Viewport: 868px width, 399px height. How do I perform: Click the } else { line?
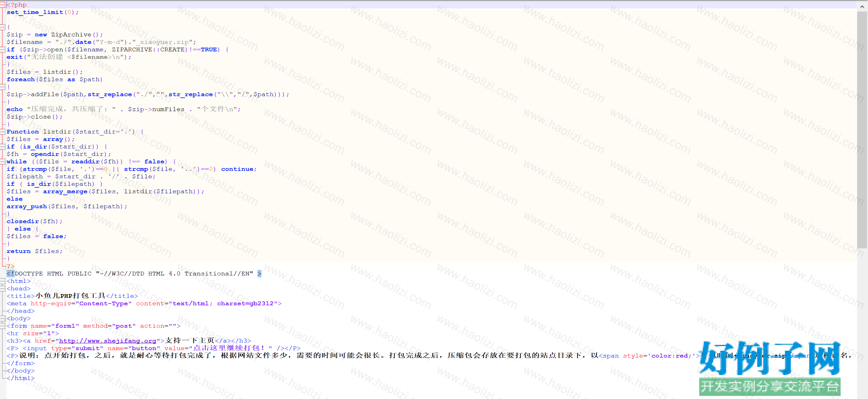pyautogui.click(x=22, y=229)
